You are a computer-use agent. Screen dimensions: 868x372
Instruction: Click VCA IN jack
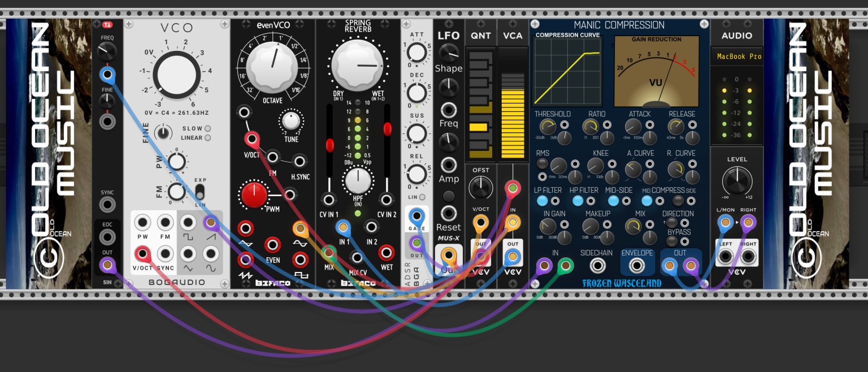(x=513, y=223)
